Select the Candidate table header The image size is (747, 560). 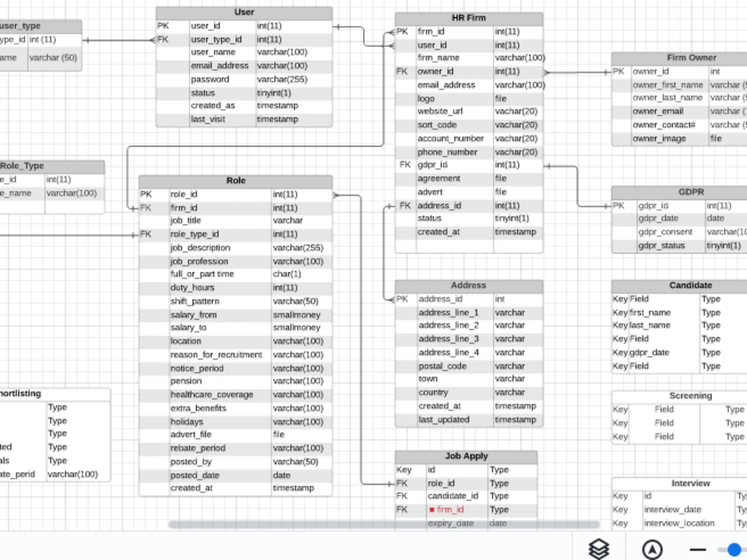tap(690, 285)
